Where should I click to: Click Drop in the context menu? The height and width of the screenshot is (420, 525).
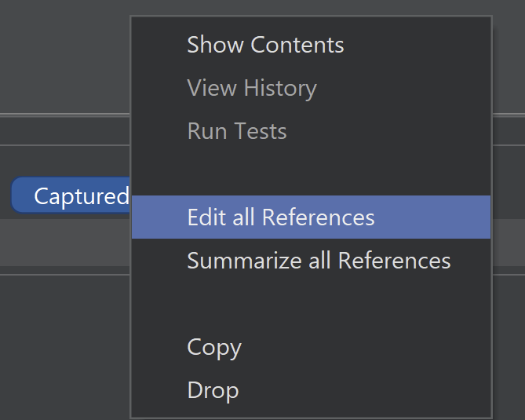tap(213, 390)
